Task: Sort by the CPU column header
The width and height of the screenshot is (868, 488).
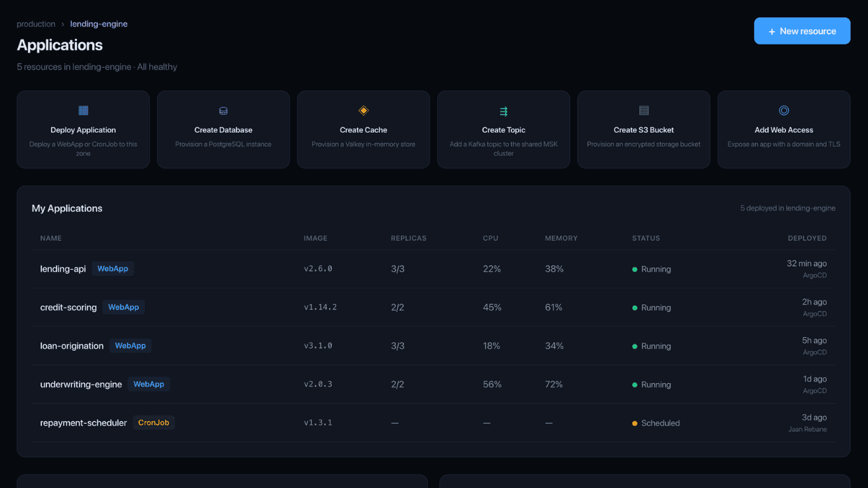Action: 491,238
